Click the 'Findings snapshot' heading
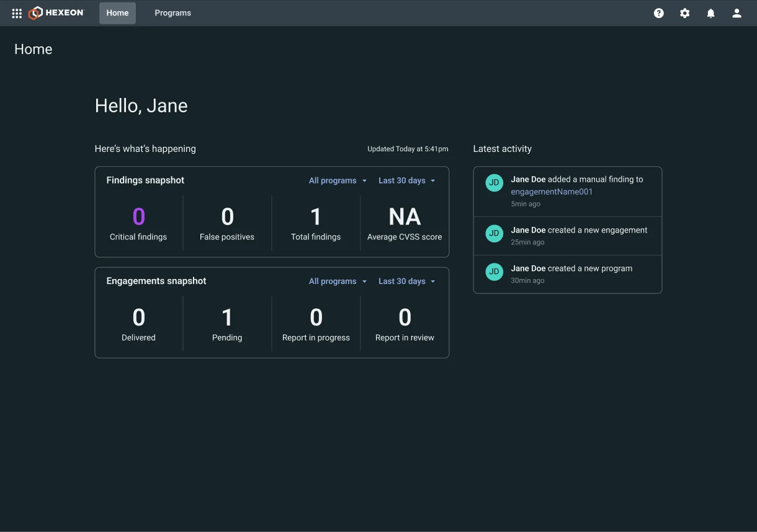This screenshot has width=757, height=532. pyautogui.click(x=145, y=180)
